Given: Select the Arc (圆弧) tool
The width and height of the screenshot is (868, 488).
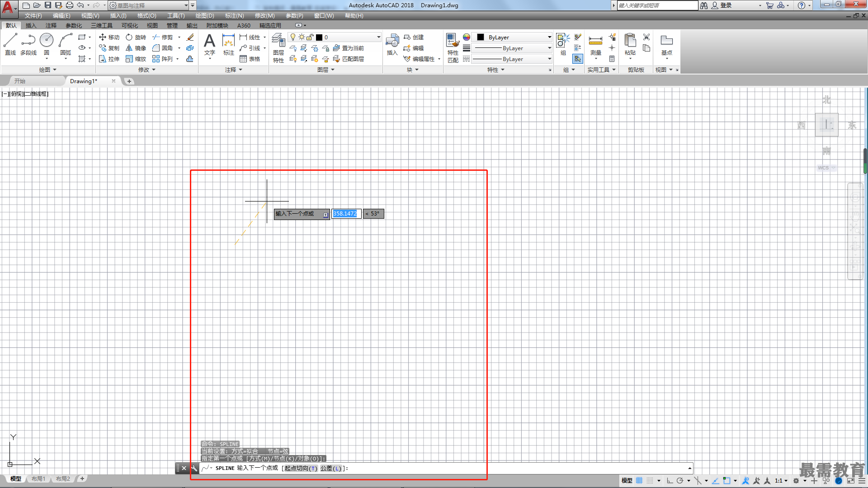Looking at the screenshot, I should point(66,44).
